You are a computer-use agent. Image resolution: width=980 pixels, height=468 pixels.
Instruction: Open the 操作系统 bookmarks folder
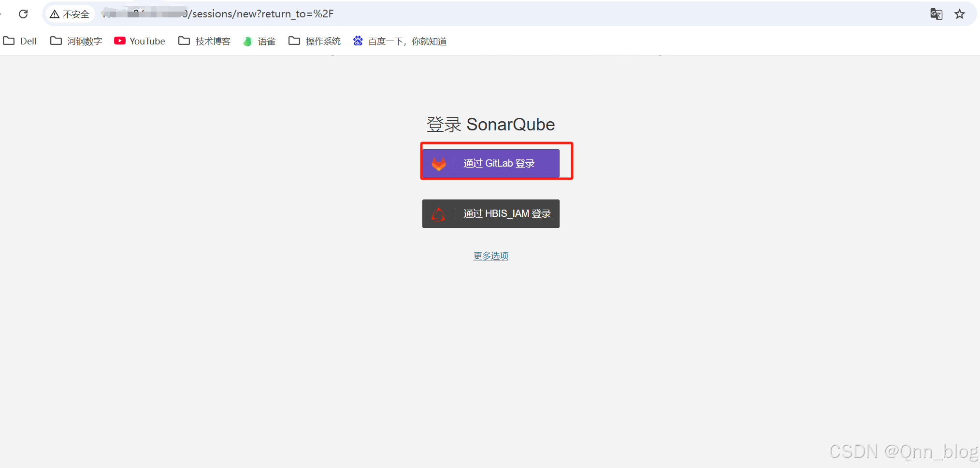coord(314,41)
